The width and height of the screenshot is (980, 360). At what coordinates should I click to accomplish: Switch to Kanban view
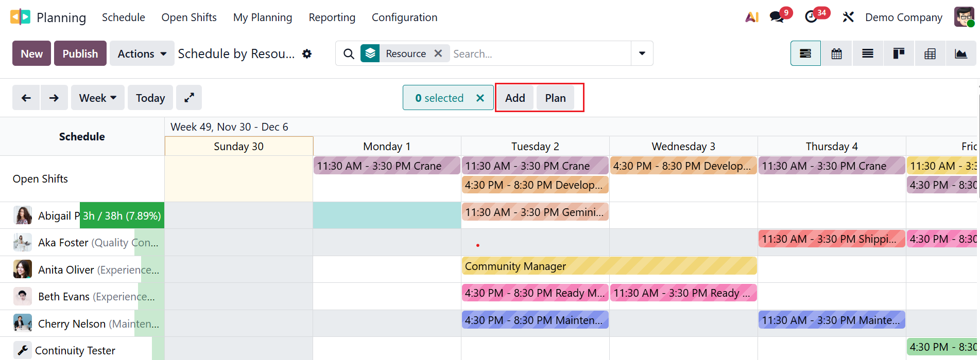click(899, 53)
